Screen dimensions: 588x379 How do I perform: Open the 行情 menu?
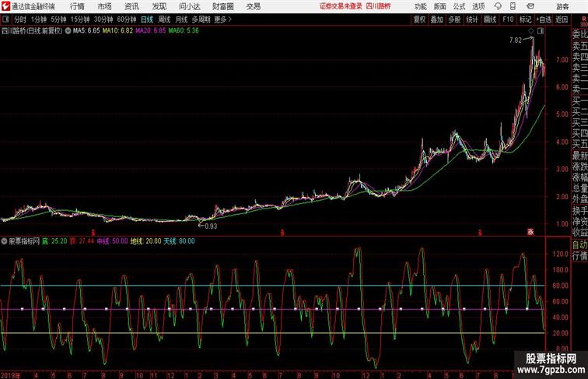click(x=78, y=6)
